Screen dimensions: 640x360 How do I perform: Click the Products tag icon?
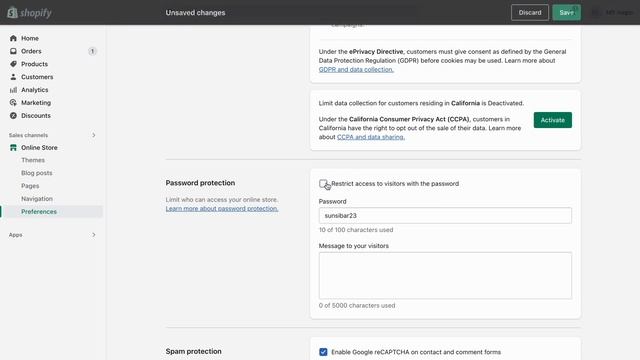pos(13,64)
